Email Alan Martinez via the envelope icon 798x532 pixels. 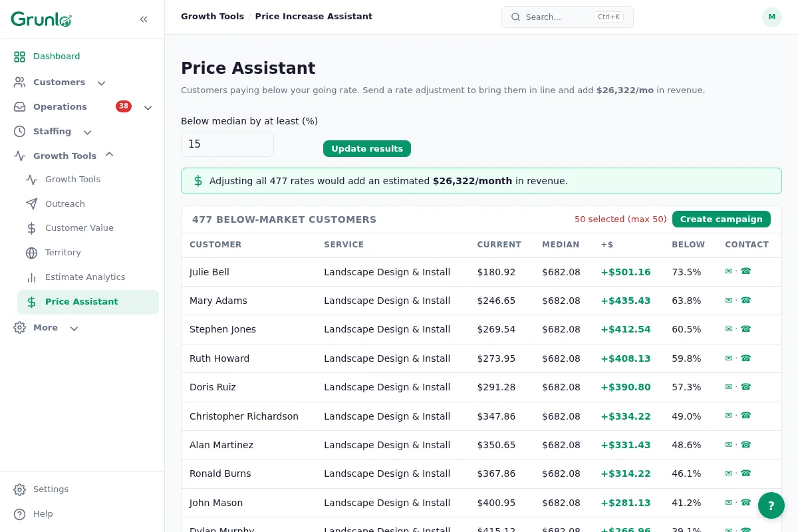(729, 444)
